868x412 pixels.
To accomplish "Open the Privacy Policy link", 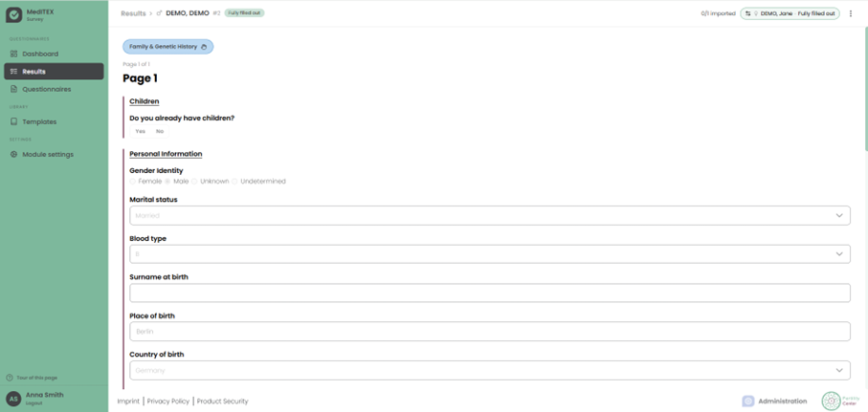I will click(168, 401).
